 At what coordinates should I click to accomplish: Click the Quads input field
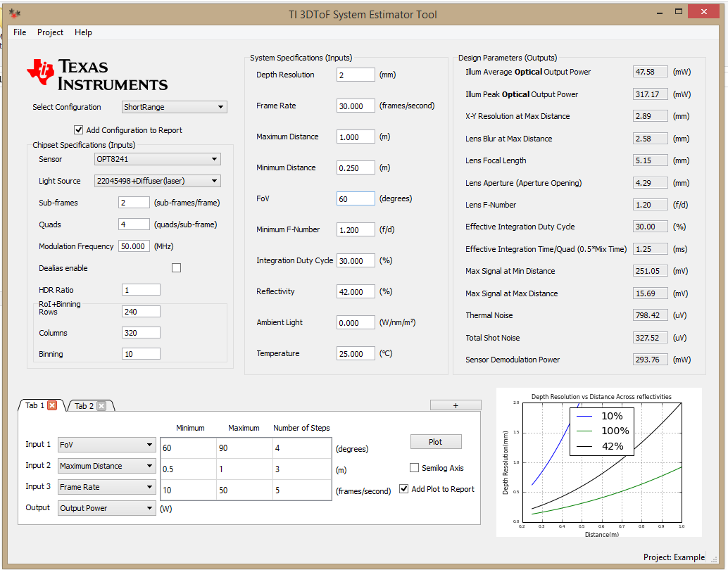134,224
